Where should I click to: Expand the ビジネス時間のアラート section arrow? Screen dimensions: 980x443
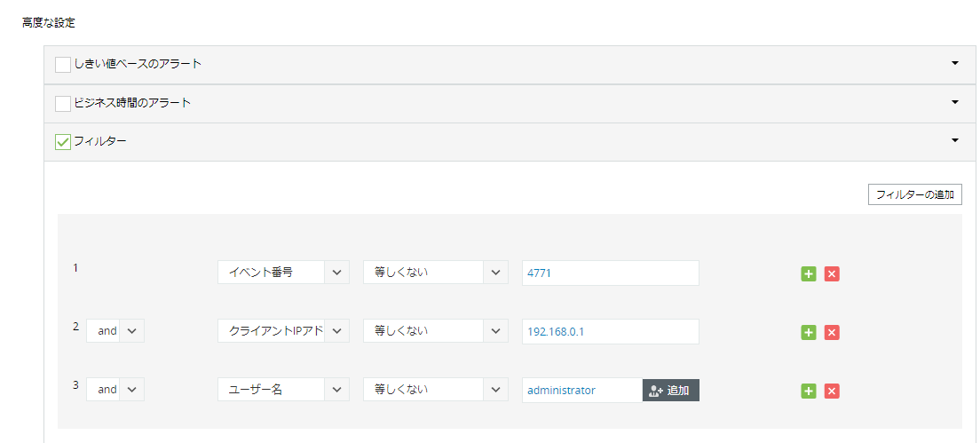click(x=955, y=102)
